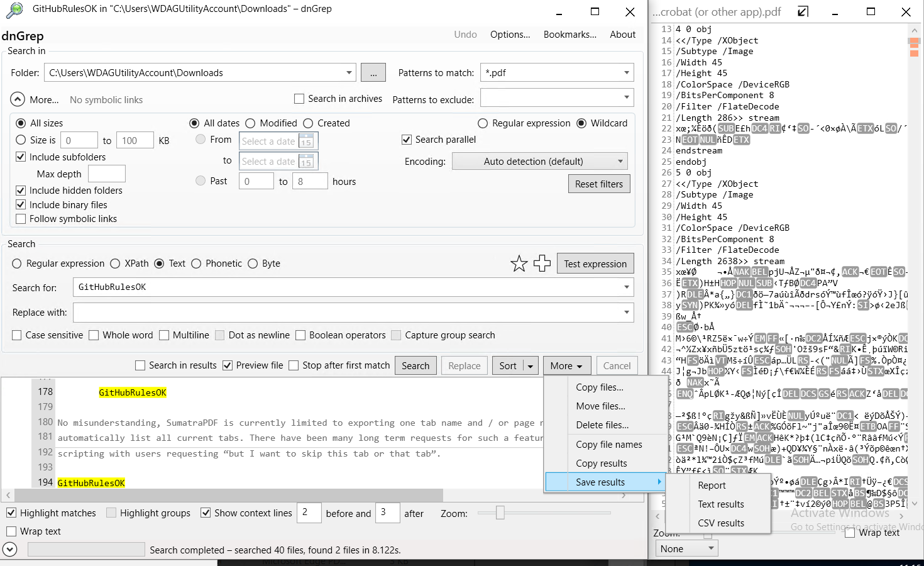
Task: Click the star icon to bookmark the search
Action: point(519,263)
